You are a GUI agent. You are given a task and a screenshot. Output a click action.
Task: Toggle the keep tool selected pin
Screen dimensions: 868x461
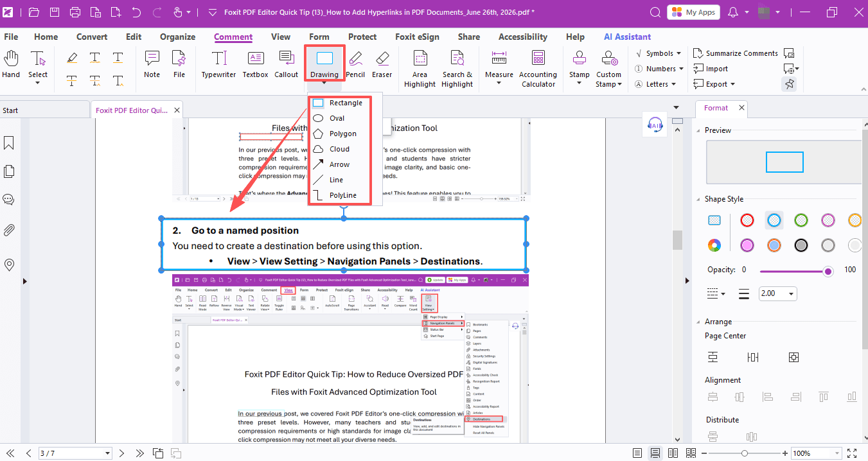pos(789,84)
